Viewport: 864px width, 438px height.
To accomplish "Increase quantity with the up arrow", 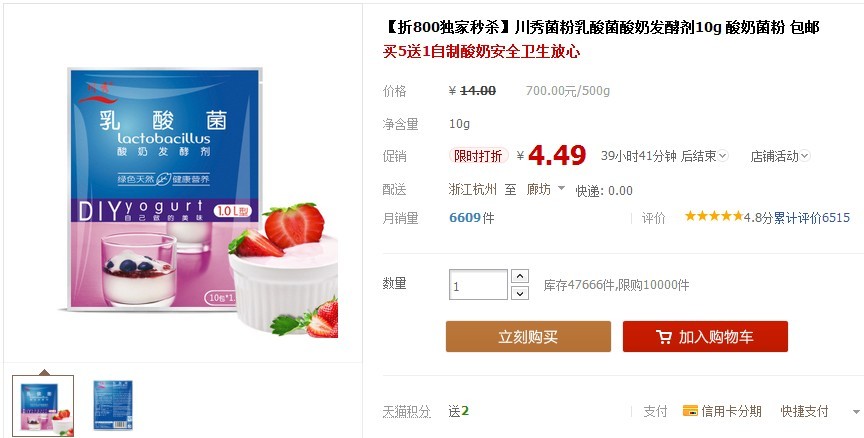I will (520, 276).
